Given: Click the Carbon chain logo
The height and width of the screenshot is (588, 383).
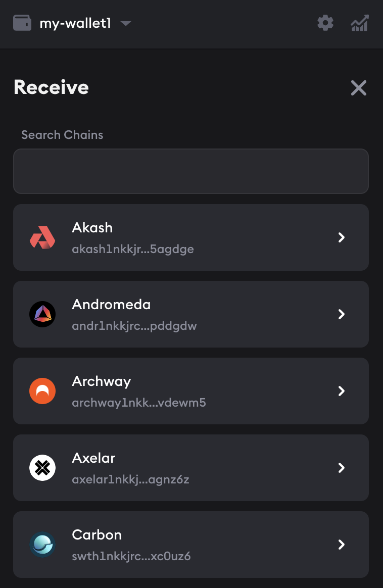Looking at the screenshot, I should [42, 545].
